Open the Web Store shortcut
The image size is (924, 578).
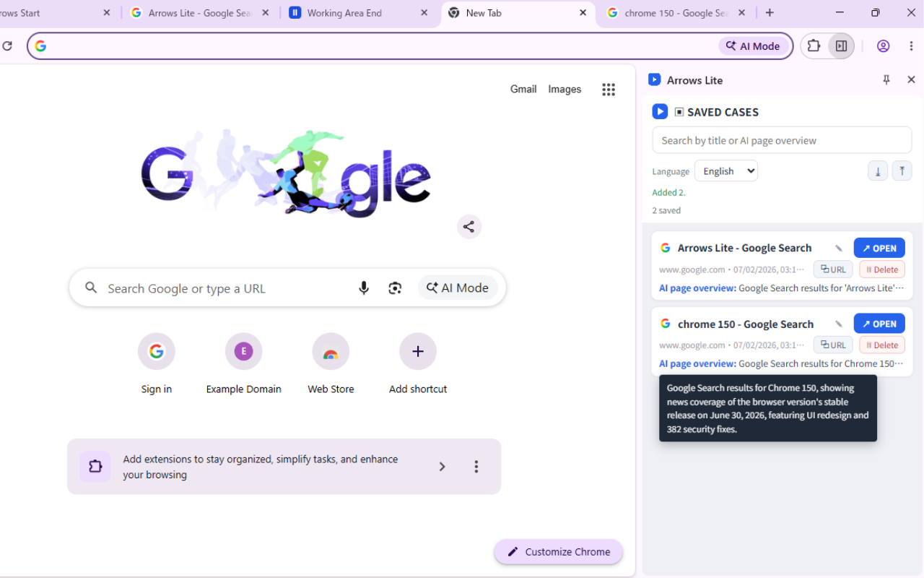331,364
